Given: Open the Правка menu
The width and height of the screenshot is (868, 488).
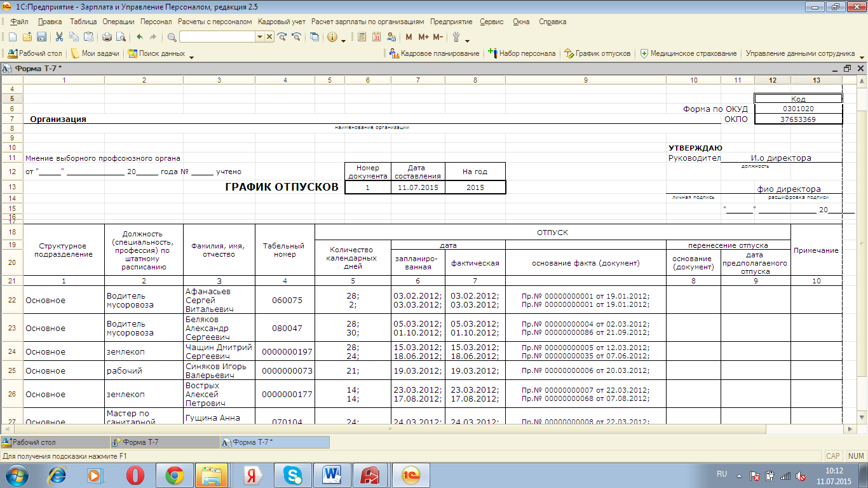Looking at the screenshot, I should pyautogui.click(x=50, y=22).
